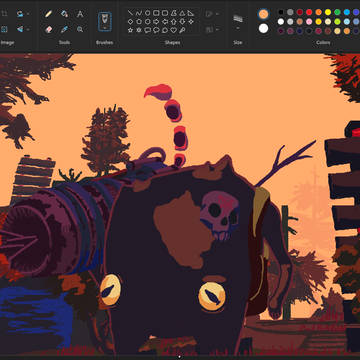
Task: Choose the Oval shape
Action: (x=148, y=13)
